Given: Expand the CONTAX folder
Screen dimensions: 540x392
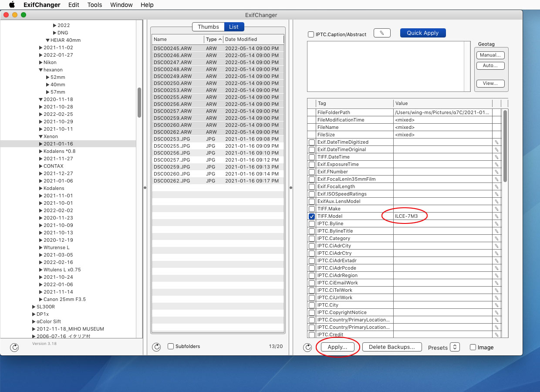Looking at the screenshot, I should 40,166.
